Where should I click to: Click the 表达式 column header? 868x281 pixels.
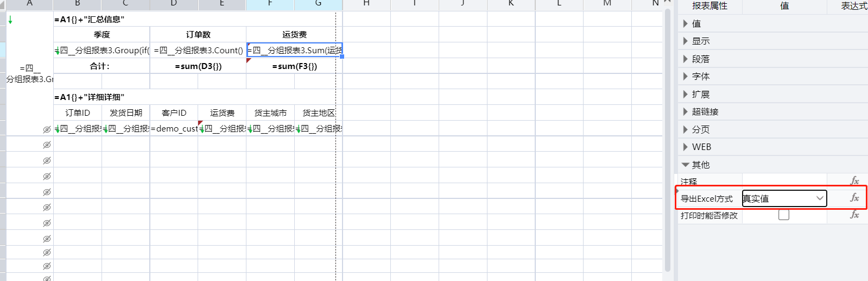[x=852, y=6]
